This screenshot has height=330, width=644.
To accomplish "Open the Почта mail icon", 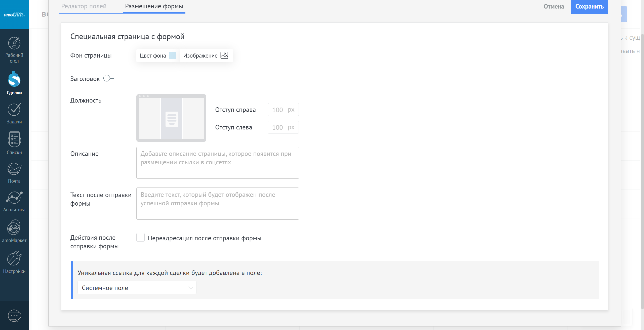I will (14, 169).
